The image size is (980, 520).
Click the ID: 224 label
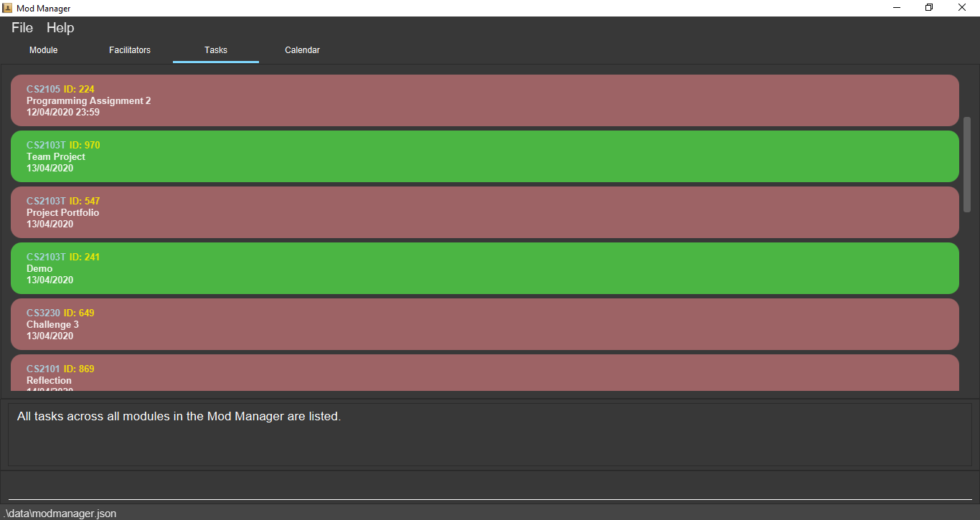coord(79,89)
